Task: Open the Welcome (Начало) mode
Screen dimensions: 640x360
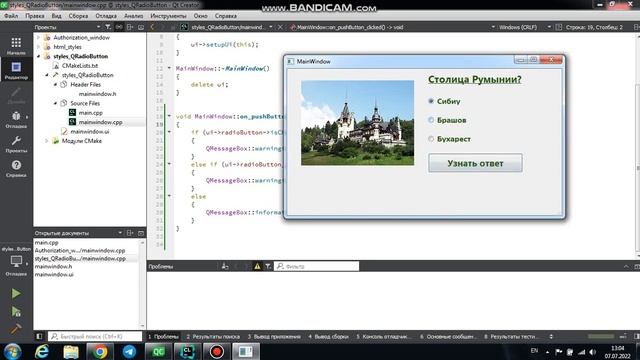Action: click(16, 45)
